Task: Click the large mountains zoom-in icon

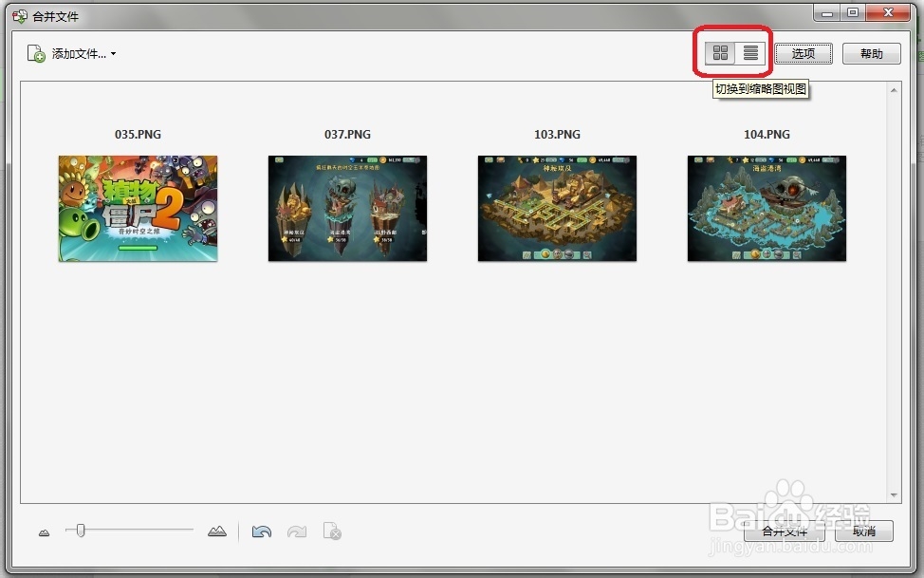Action: tap(217, 531)
